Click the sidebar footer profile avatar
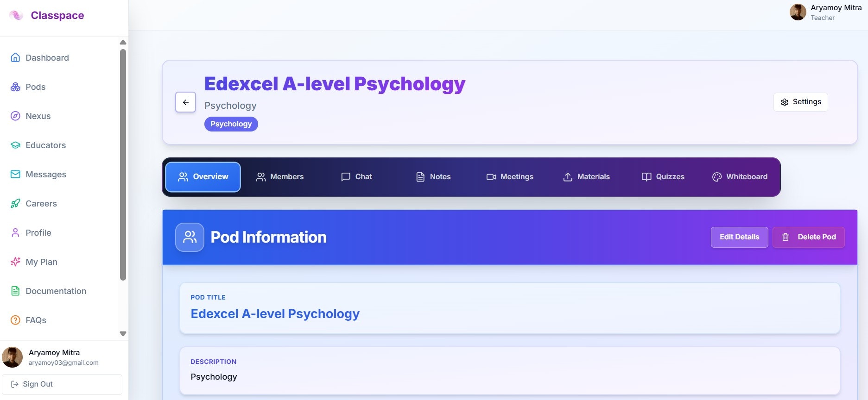 pyautogui.click(x=13, y=357)
